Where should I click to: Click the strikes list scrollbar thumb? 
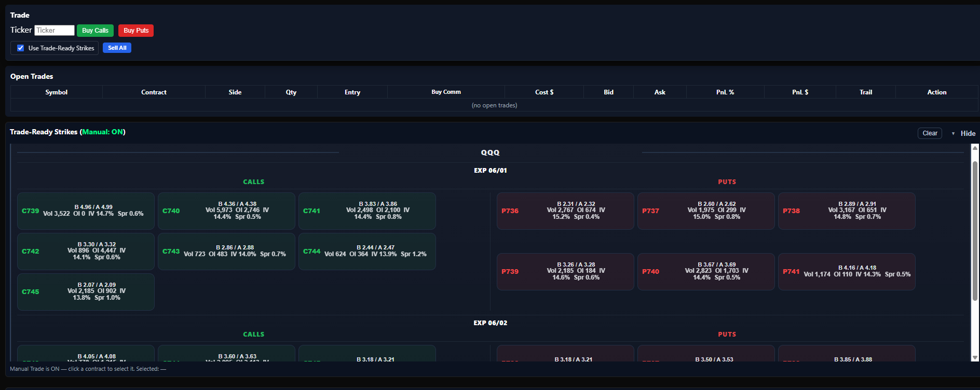click(x=975, y=231)
